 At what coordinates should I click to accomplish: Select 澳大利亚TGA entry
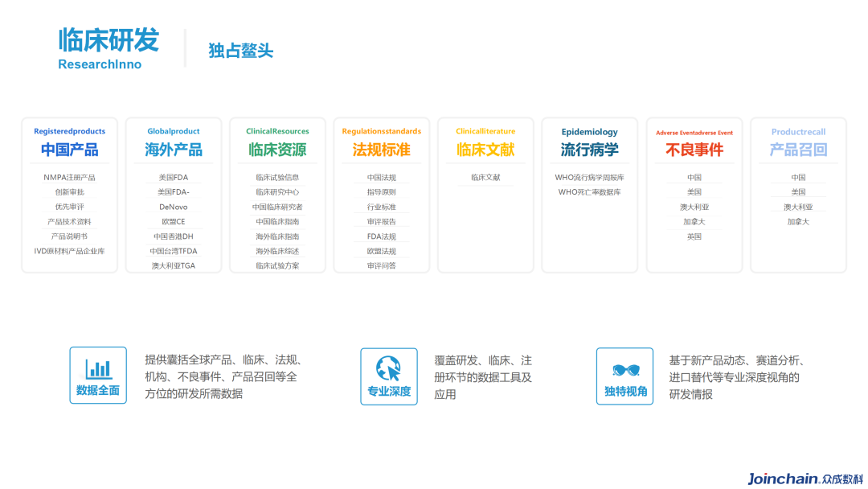click(174, 266)
